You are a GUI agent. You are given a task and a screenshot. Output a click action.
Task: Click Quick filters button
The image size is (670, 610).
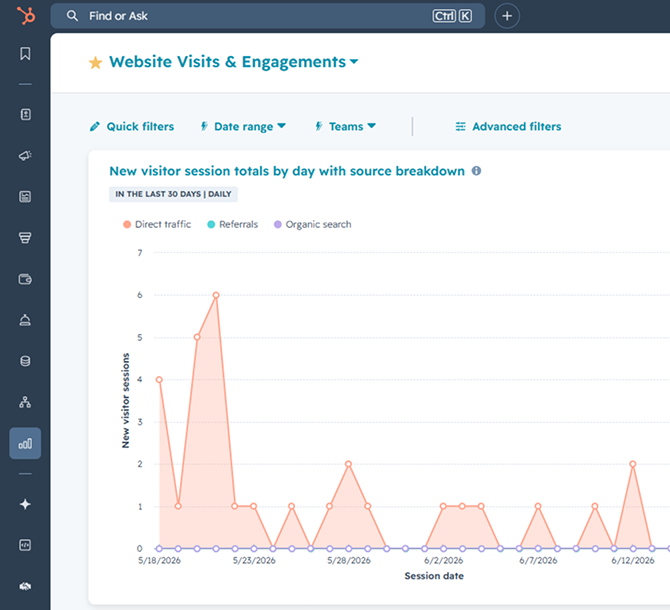[132, 126]
